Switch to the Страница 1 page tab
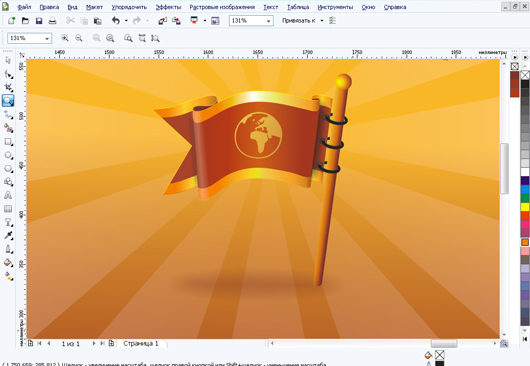The image size is (530, 366). 141,343
